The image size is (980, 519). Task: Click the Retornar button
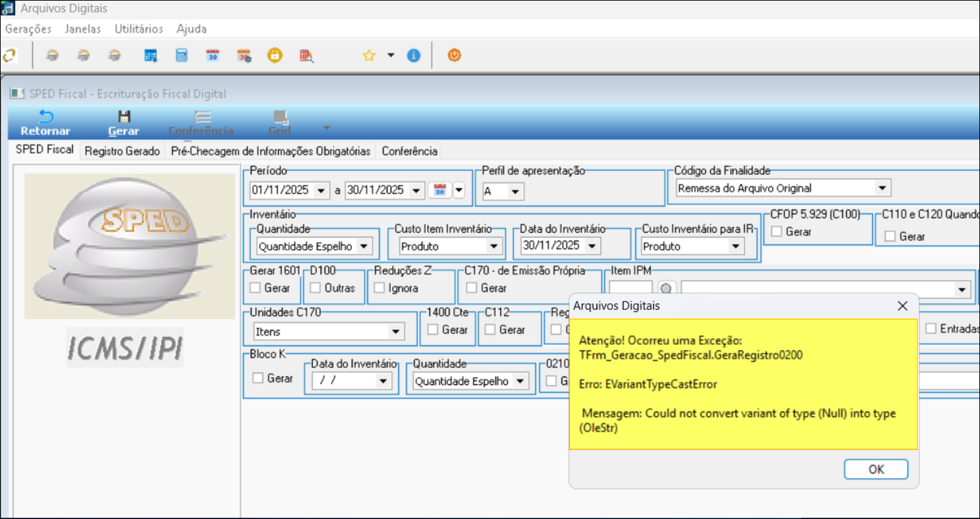coord(45,123)
